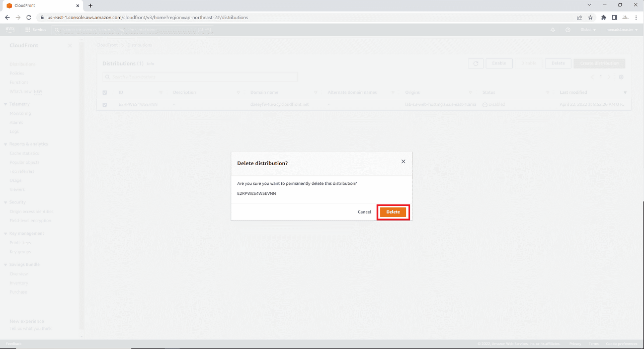
Task: Sort by Domain name column arrow
Action: pos(316,93)
